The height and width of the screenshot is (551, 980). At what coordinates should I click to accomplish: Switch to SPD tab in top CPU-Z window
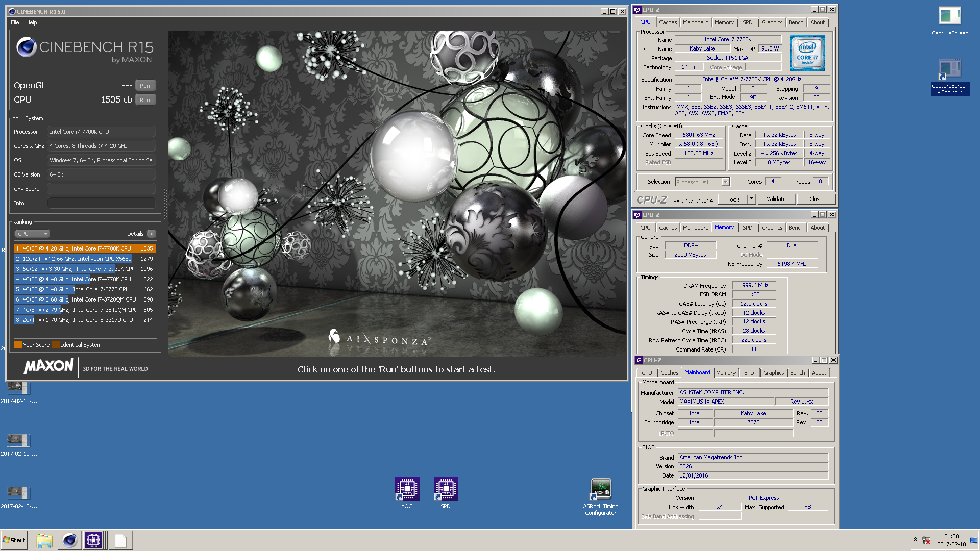pyautogui.click(x=748, y=22)
